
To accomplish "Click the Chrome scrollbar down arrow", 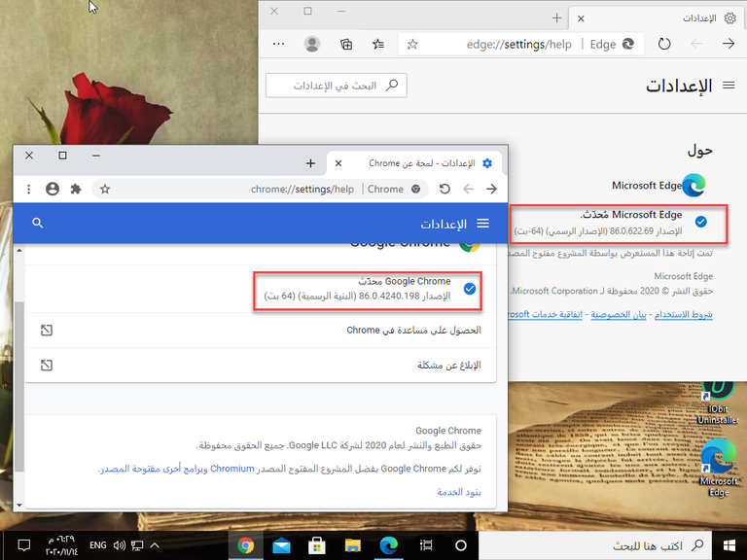I will pyautogui.click(x=19, y=505).
